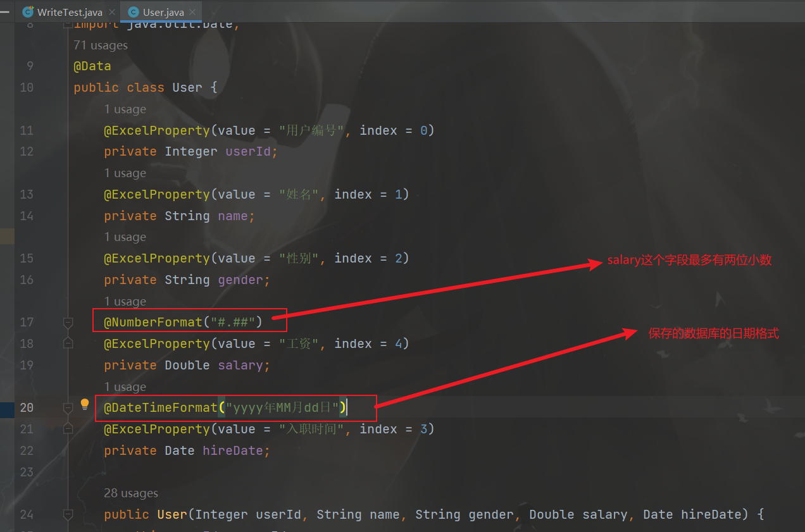The height and width of the screenshot is (532, 805).
Task: Click the User.java tab class icon
Action: point(133,12)
